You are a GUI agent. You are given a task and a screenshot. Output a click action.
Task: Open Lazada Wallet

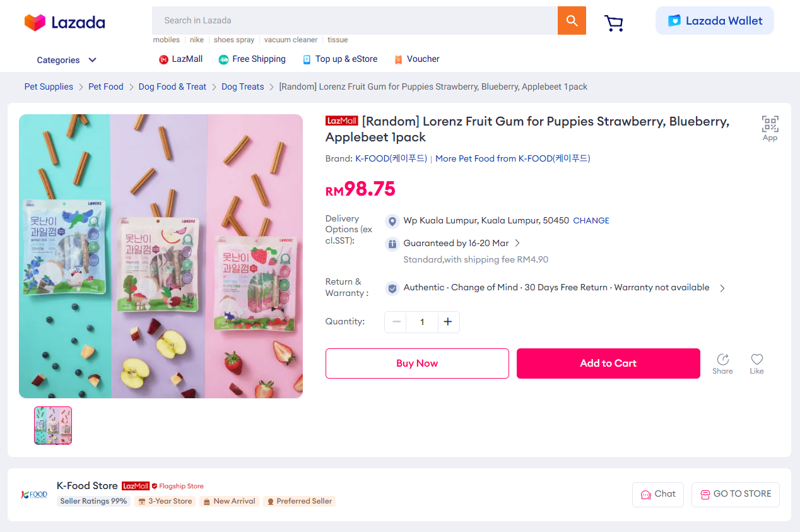(x=714, y=21)
